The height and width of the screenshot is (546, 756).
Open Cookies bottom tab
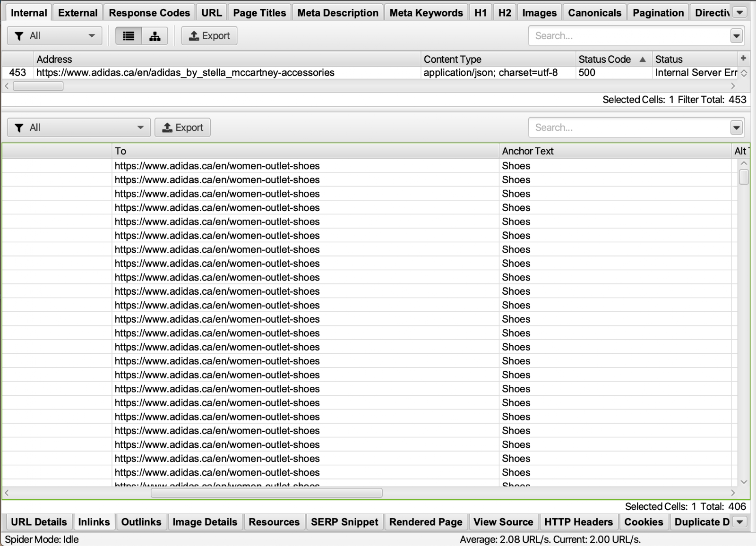644,522
